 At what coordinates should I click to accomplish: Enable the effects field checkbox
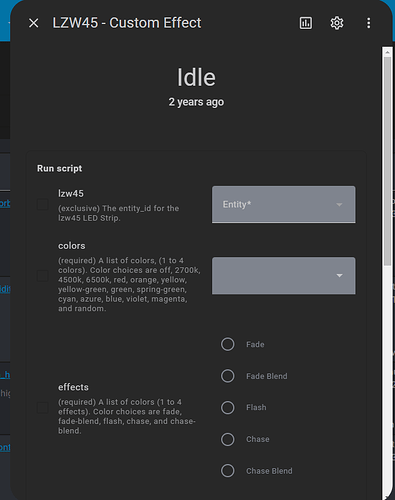coord(43,407)
